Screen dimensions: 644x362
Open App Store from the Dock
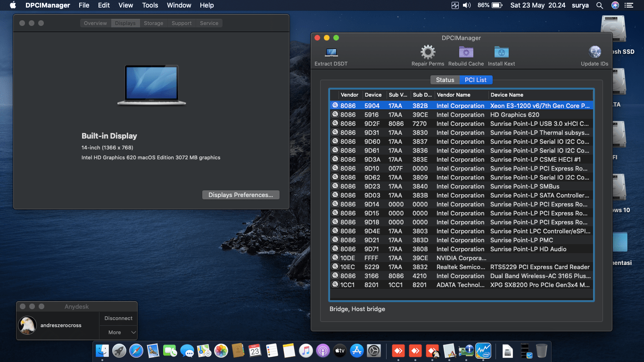coord(357,351)
